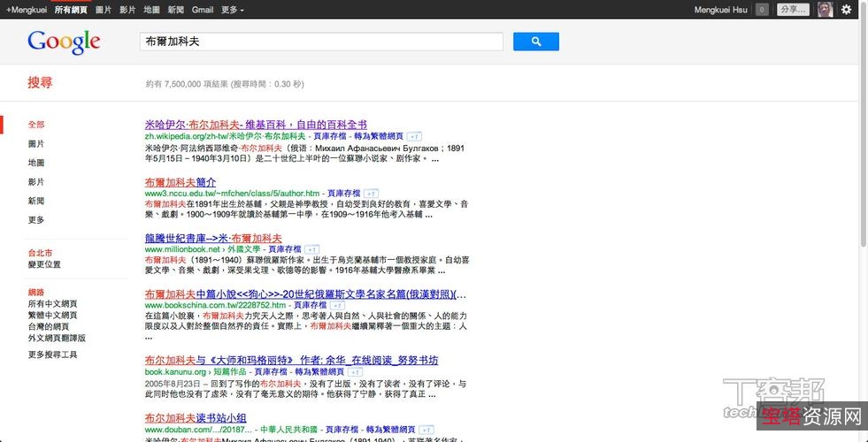Select 地圖 filter in the left sidebar
868x442 pixels.
[36, 163]
